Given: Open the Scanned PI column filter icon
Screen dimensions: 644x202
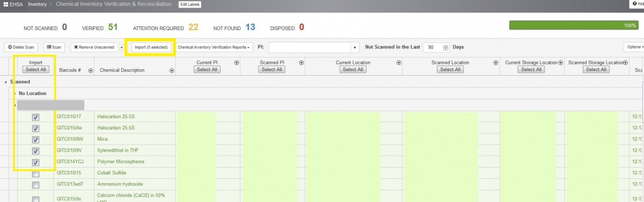Looking at the screenshot, I should click(302, 63).
